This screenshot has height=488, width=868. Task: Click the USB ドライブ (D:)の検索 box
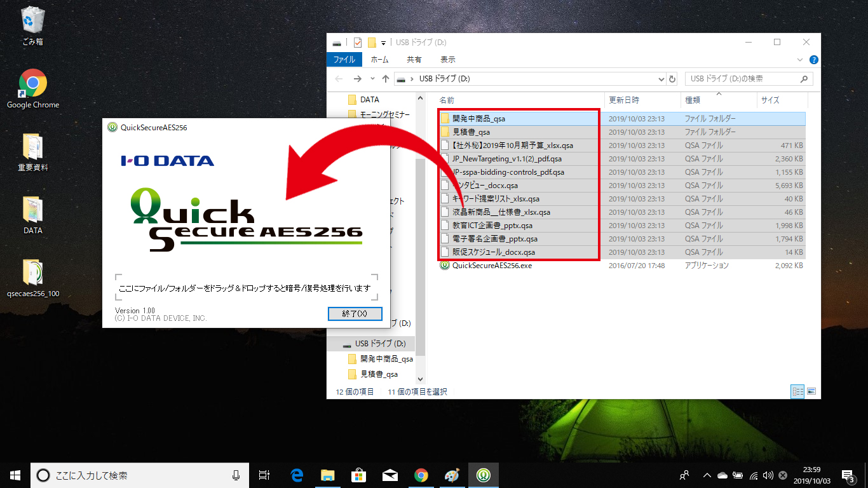[749, 79]
